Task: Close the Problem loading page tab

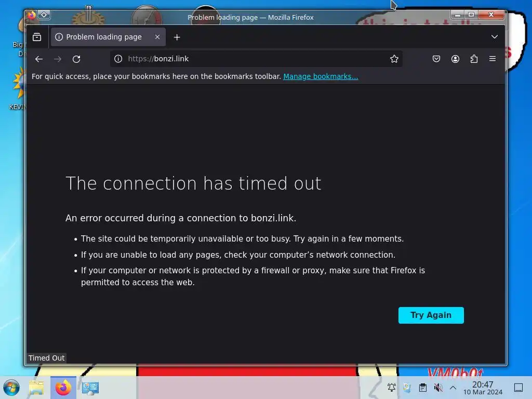Action: [x=157, y=37]
